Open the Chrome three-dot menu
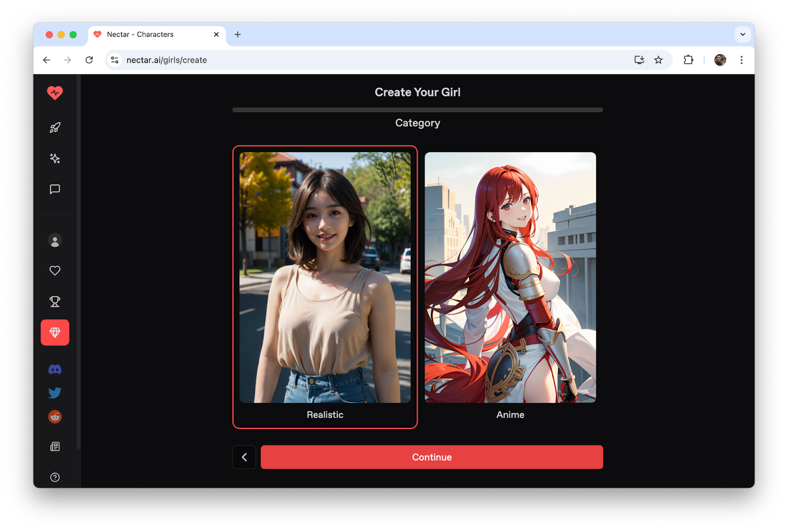788x532 pixels. point(741,60)
